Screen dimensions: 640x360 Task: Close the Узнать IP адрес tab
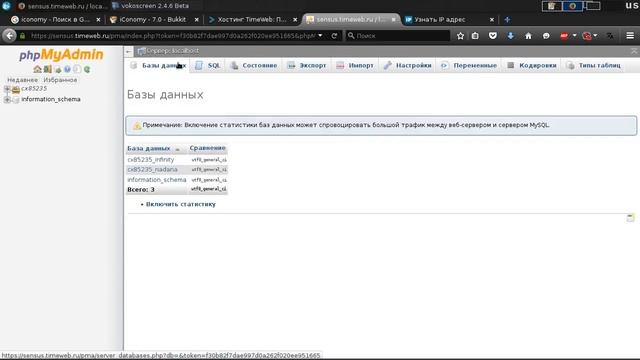[x=491, y=19]
